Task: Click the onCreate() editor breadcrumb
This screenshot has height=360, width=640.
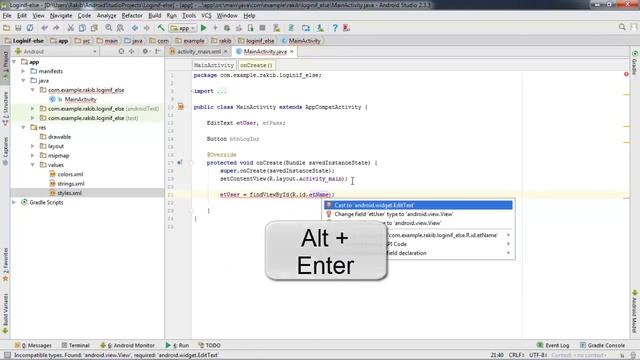Action: click(256, 65)
